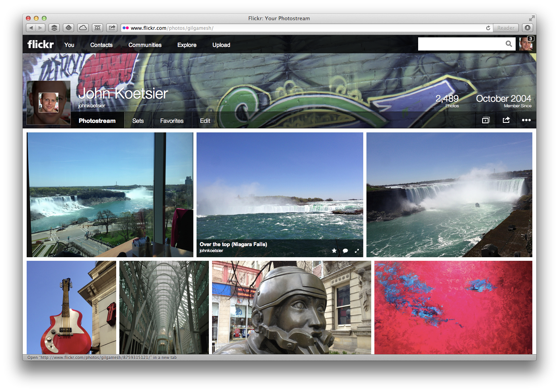The height and width of the screenshot is (392, 559).
Task: Open the red and blue abstract photo
Action: (453, 307)
